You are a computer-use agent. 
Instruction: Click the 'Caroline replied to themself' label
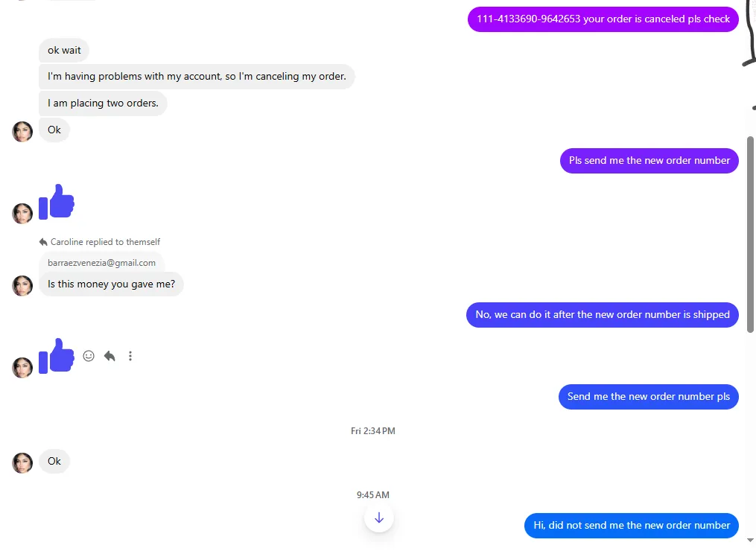(105, 242)
